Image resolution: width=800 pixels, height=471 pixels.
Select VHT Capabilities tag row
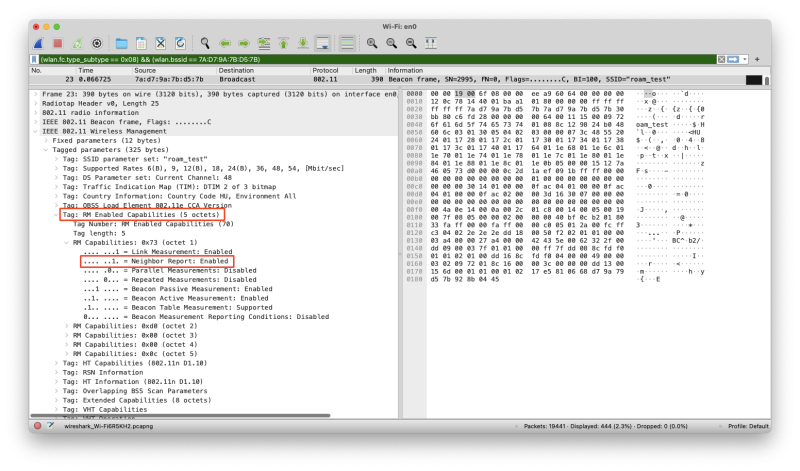105,410
